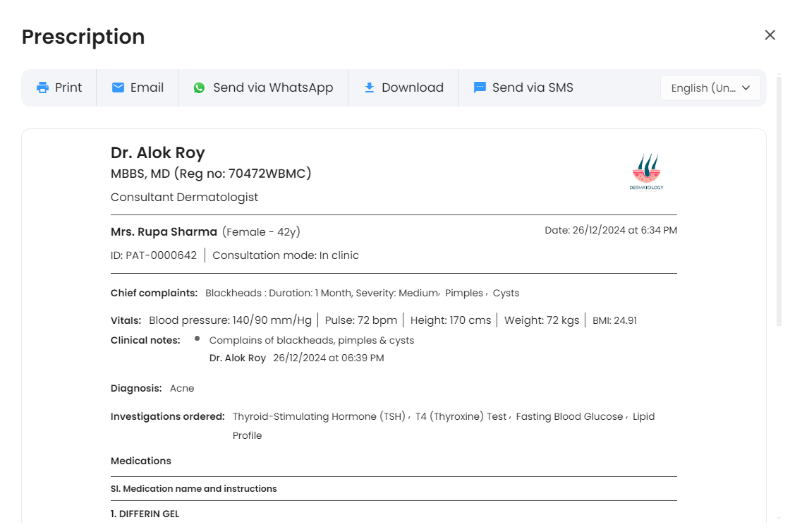
Task: Click the Dr. Alok Roy heading
Action: pyautogui.click(x=157, y=153)
